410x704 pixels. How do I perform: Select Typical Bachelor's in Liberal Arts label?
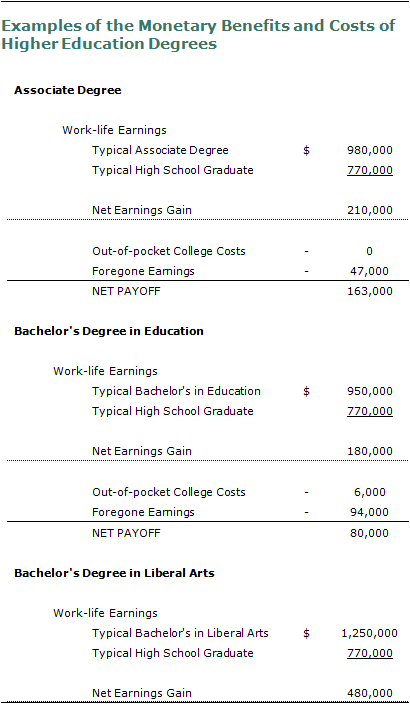(x=181, y=634)
